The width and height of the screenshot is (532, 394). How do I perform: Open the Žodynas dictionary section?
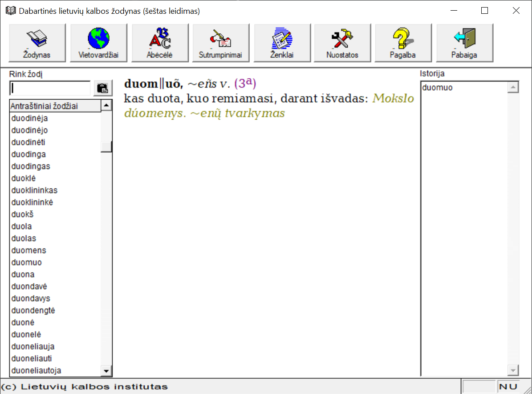[x=37, y=43]
